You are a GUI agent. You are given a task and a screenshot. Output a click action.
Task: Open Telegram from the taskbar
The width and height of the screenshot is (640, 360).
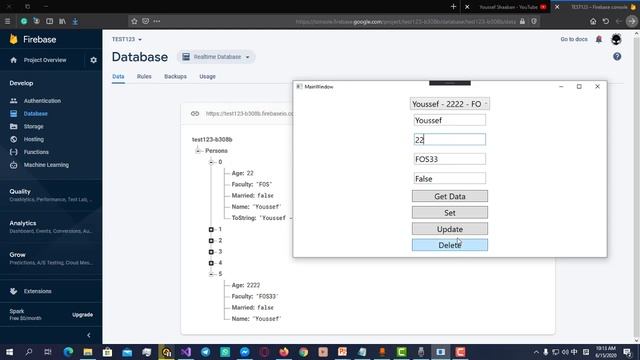point(205,352)
